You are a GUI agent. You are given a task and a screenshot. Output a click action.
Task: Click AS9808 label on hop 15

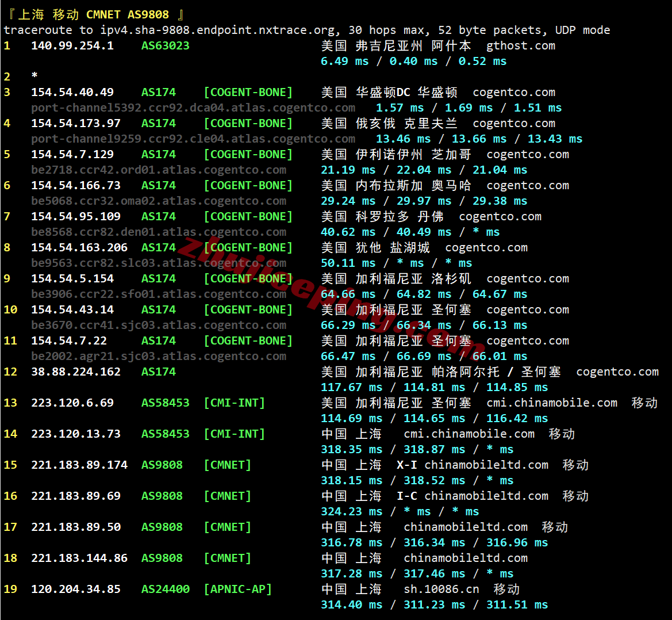point(165,465)
